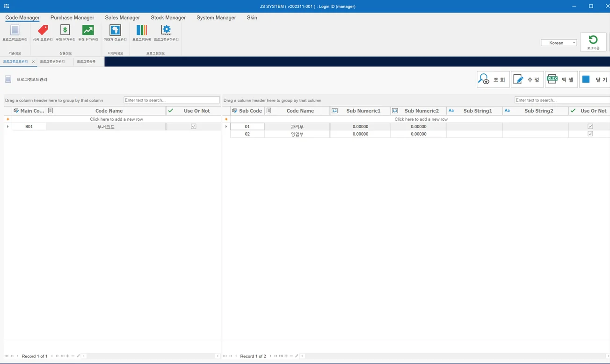Sort by Sub String2 column header
Screen dimensions: 610x364
(x=536, y=111)
